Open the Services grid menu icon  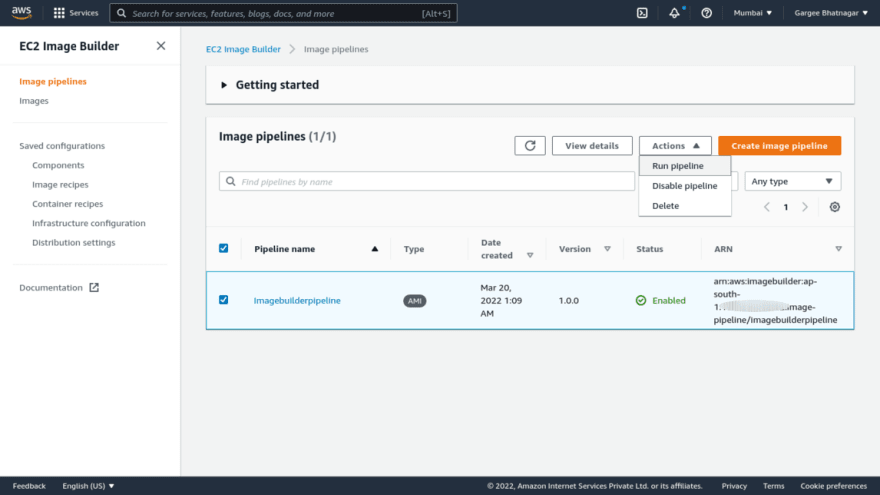pyautogui.click(x=59, y=13)
